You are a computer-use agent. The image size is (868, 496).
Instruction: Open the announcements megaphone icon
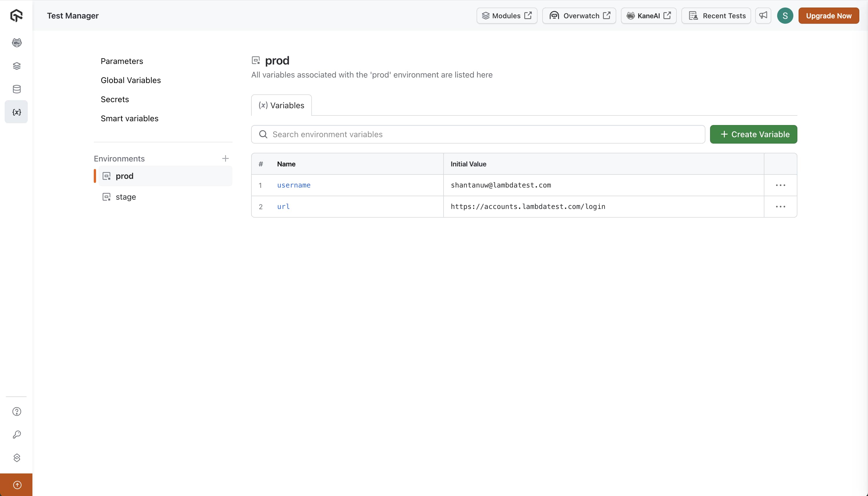tap(763, 16)
